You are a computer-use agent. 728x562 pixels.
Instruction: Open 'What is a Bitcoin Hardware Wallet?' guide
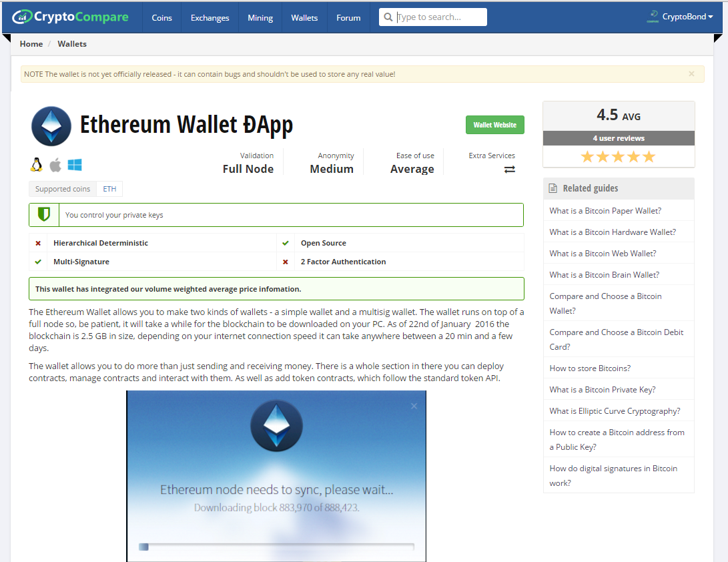coord(613,232)
